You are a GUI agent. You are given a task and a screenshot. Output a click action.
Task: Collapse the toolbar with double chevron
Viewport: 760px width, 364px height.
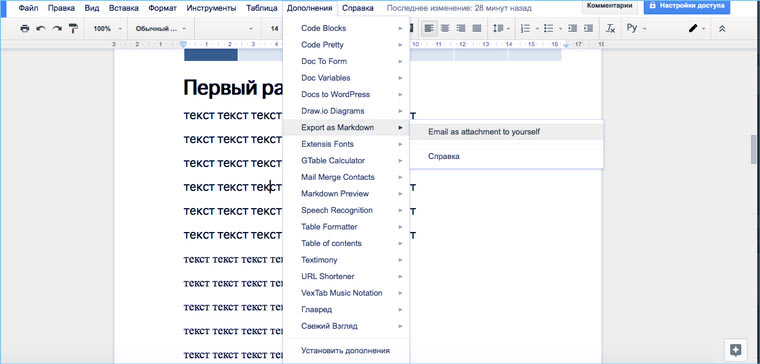pos(722,29)
